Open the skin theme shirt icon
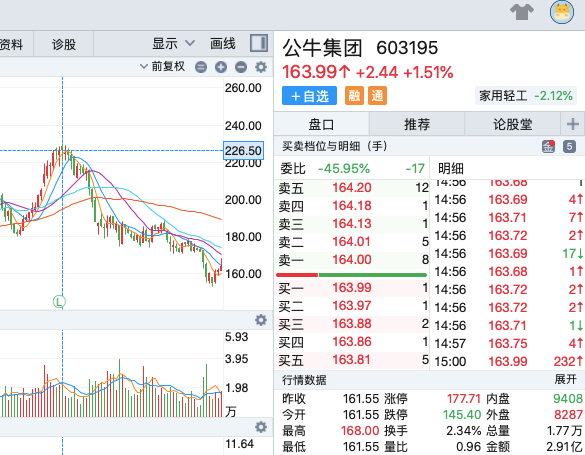The height and width of the screenshot is (455, 585). [522, 12]
